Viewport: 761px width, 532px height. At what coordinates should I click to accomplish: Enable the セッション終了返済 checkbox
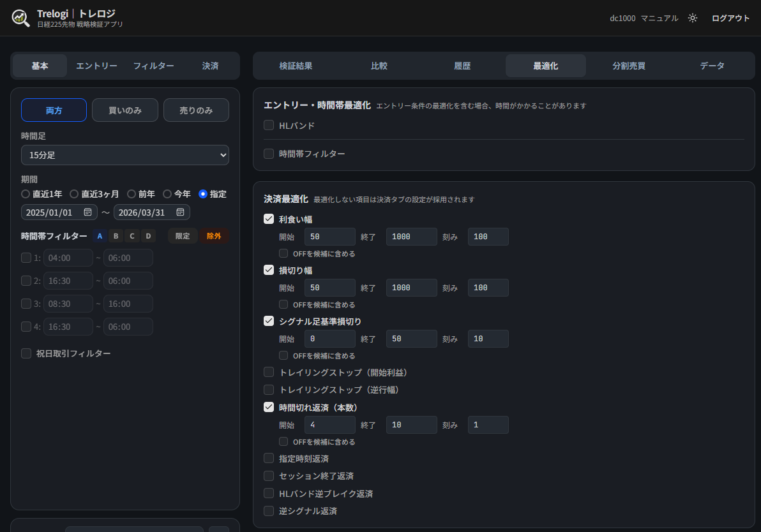(269, 476)
